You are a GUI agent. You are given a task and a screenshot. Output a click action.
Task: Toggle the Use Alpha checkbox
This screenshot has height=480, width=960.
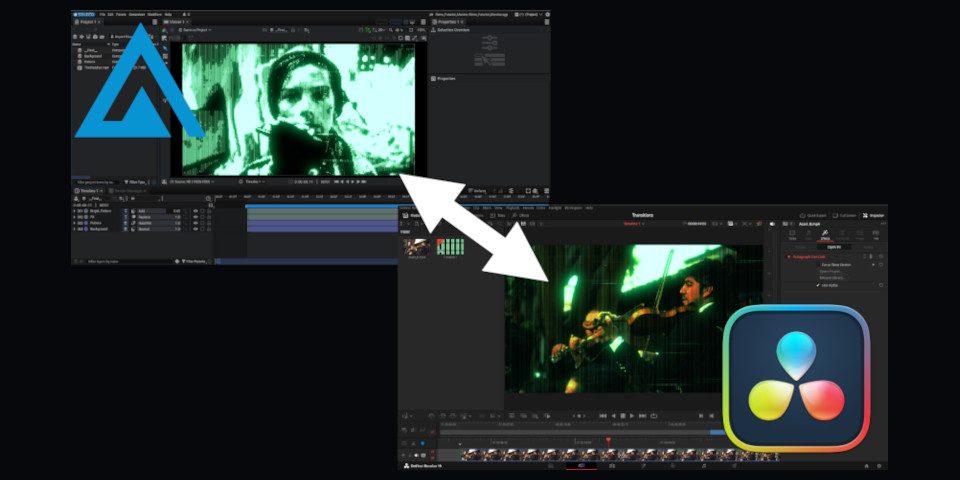point(818,285)
